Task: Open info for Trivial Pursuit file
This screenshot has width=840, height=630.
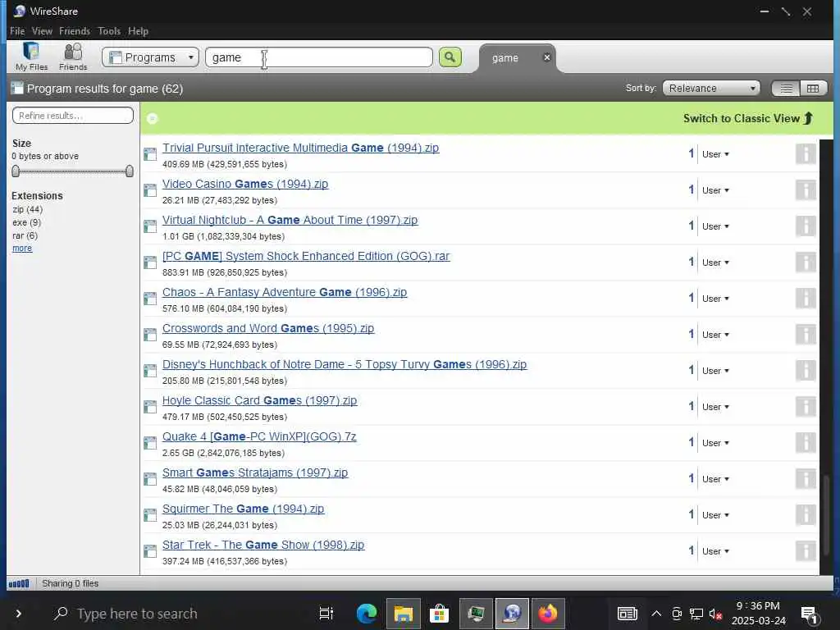Action: click(x=806, y=153)
